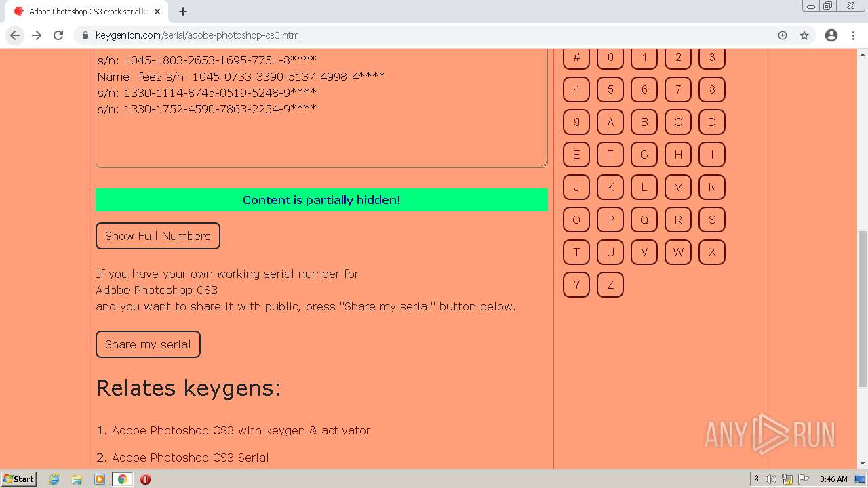Click the '9' index button

tap(576, 122)
